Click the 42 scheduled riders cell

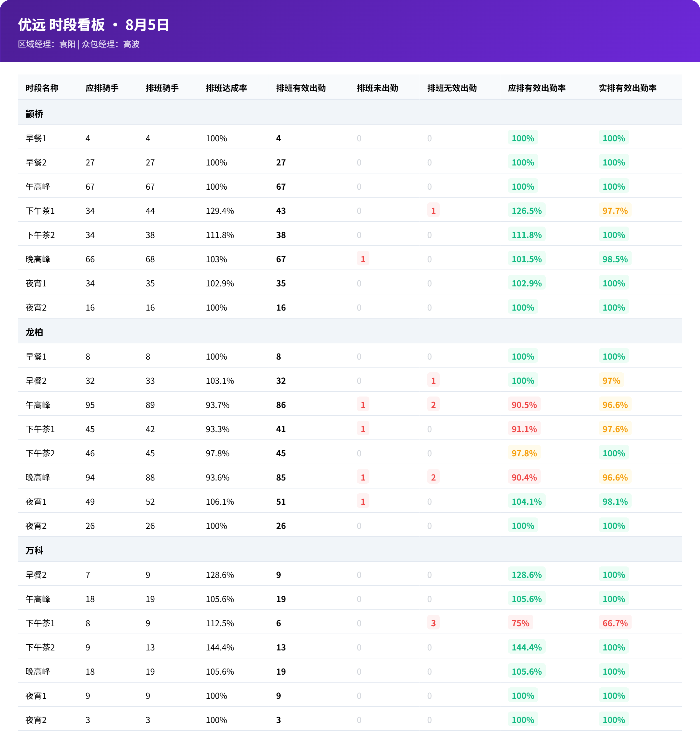(150, 429)
